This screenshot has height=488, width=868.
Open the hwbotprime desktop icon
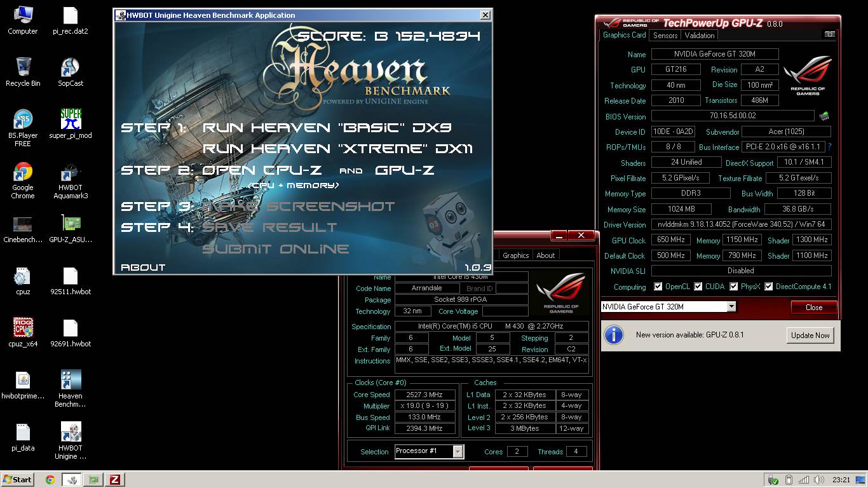pos(22,385)
